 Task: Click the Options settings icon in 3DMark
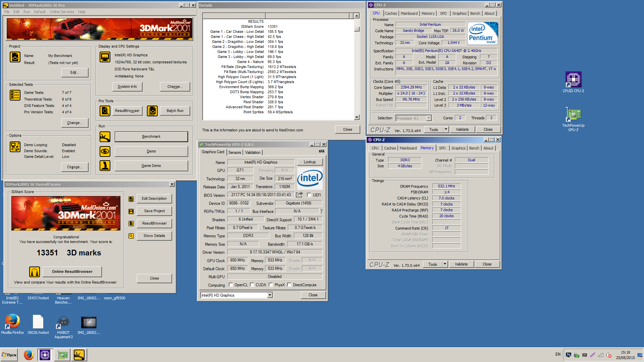(15, 147)
